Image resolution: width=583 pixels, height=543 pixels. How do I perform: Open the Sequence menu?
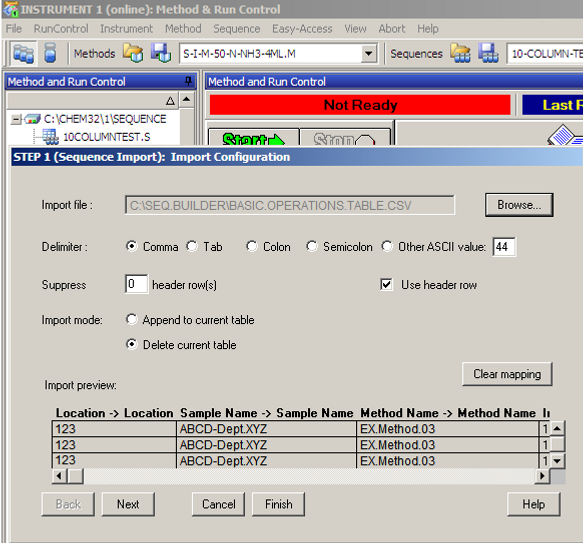236,29
